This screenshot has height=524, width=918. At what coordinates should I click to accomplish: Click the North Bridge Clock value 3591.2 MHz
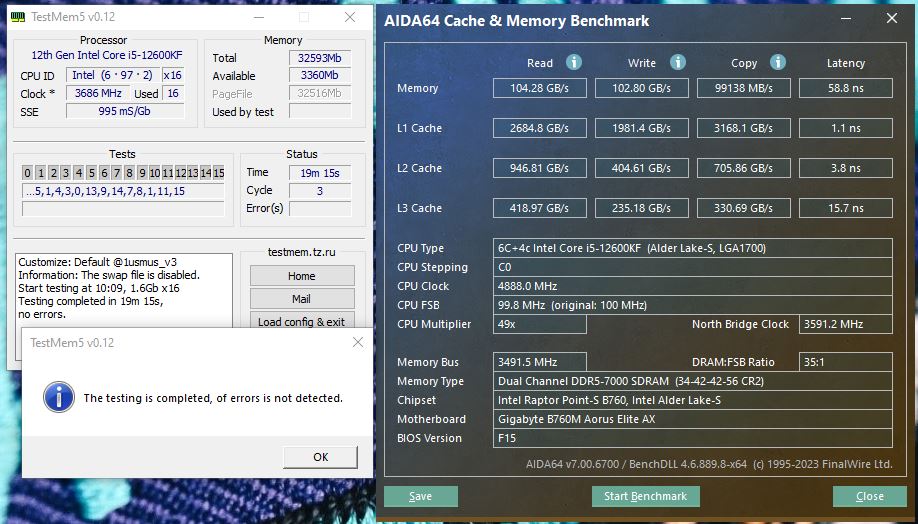click(x=846, y=324)
